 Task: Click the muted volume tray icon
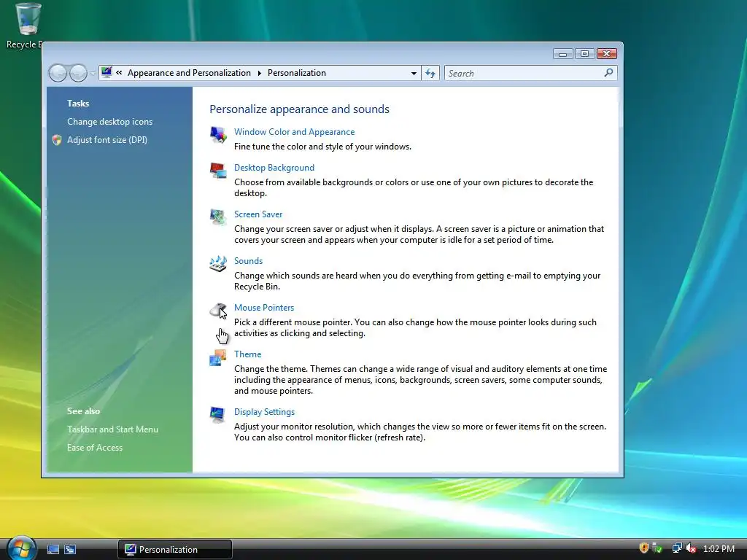tap(691, 548)
